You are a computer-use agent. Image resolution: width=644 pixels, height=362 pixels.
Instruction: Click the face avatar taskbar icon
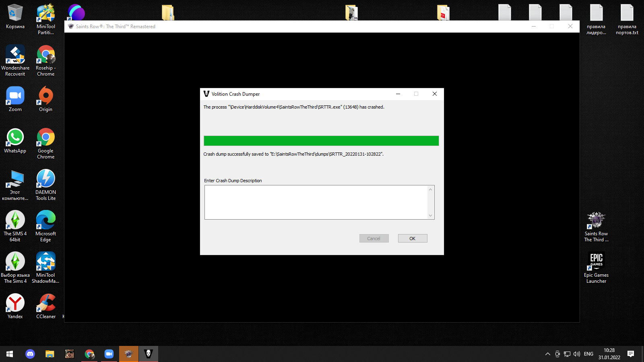(x=70, y=354)
